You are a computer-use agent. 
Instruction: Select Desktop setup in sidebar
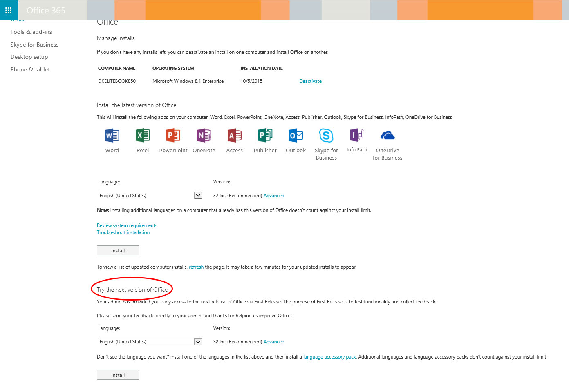click(x=29, y=57)
